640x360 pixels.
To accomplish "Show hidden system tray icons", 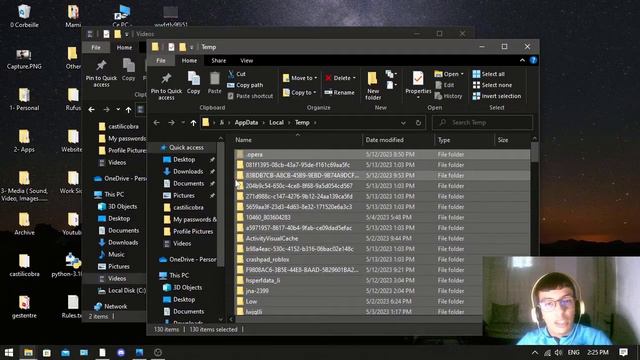I will click(535, 352).
